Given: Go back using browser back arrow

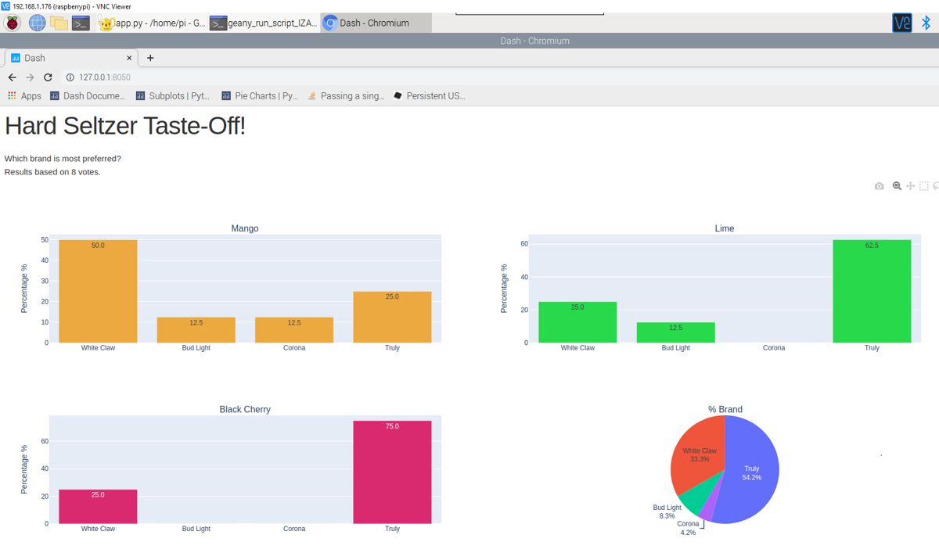Looking at the screenshot, I should (x=12, y=77).
